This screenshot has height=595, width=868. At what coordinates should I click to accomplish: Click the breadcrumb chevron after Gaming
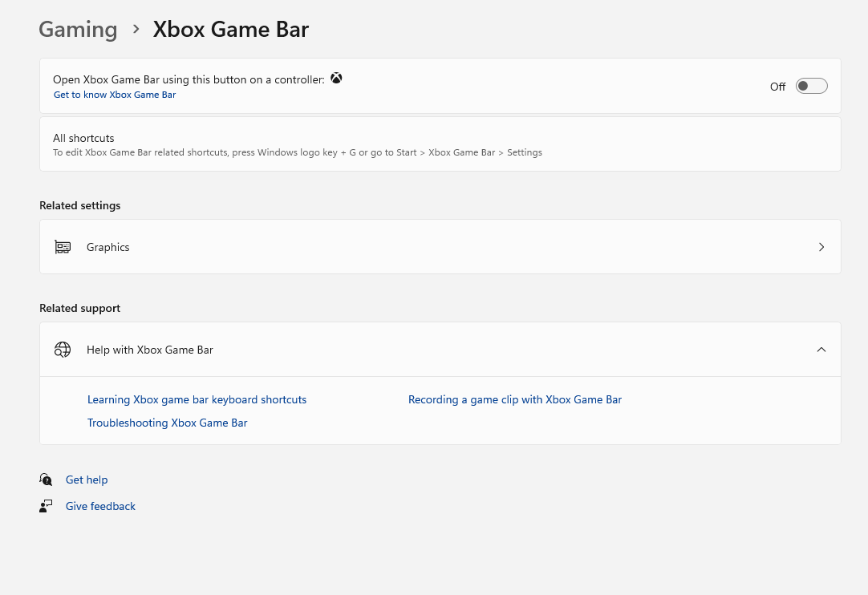point(136,29)
